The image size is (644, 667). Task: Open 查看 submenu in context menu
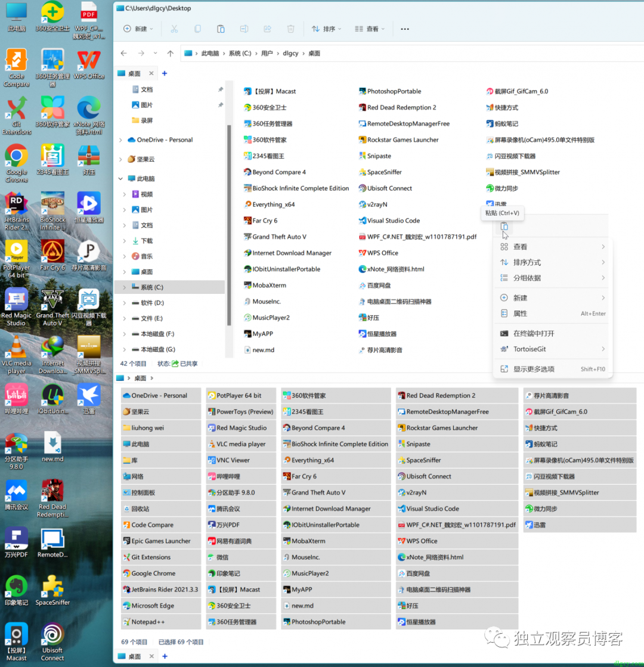click(x=553, y=247)
